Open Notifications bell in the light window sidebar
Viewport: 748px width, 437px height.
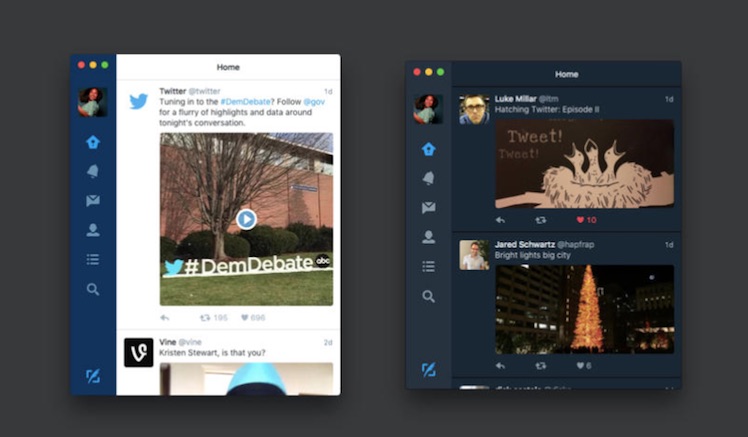tap(93, 171)
